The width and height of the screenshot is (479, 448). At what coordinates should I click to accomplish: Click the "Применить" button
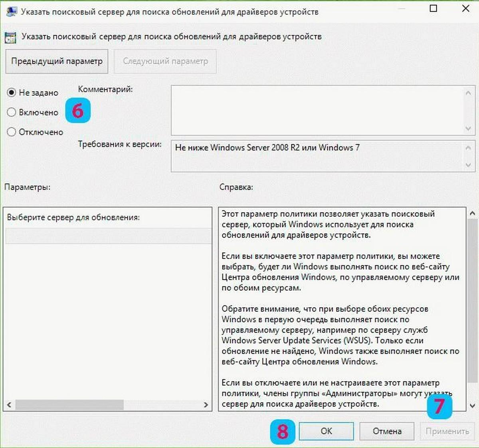447,431
